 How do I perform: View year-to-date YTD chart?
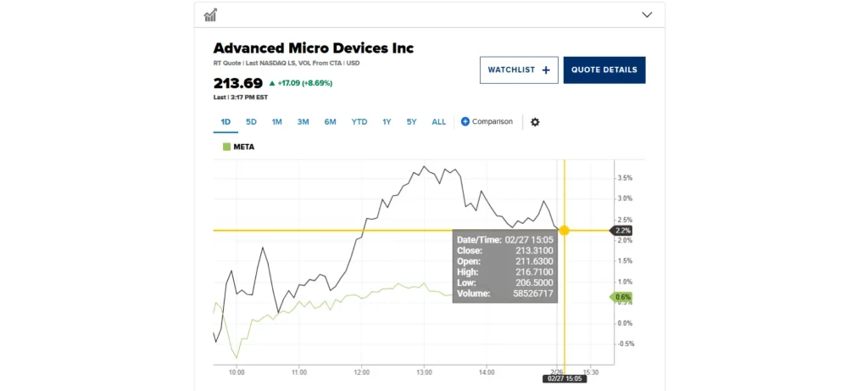[359, 122]
